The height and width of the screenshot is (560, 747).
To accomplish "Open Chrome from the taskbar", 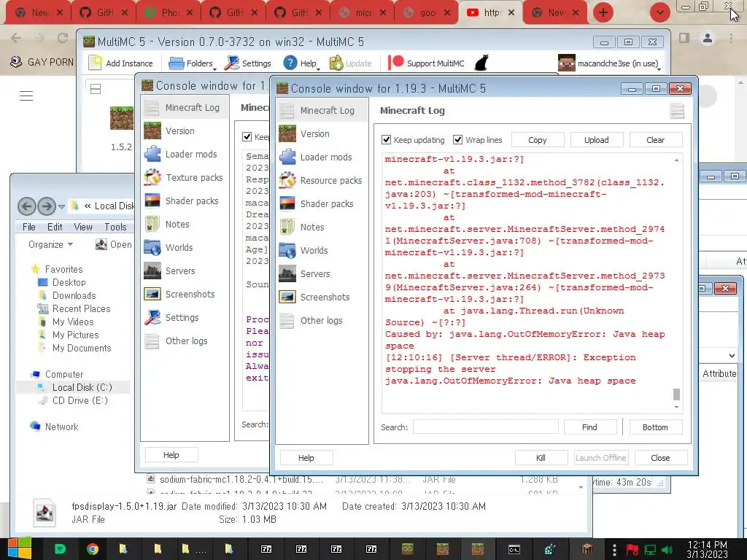I will click(x=93, y=549).
